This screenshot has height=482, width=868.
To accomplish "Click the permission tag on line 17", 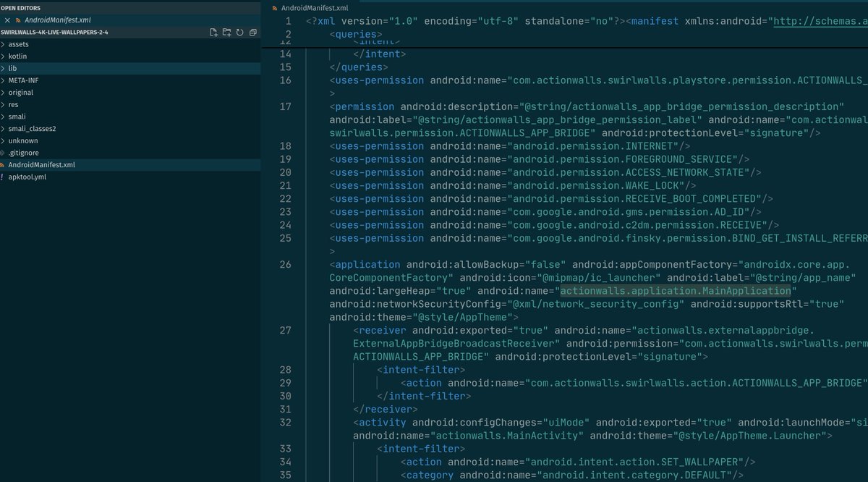I will click(x=365, y=106).
